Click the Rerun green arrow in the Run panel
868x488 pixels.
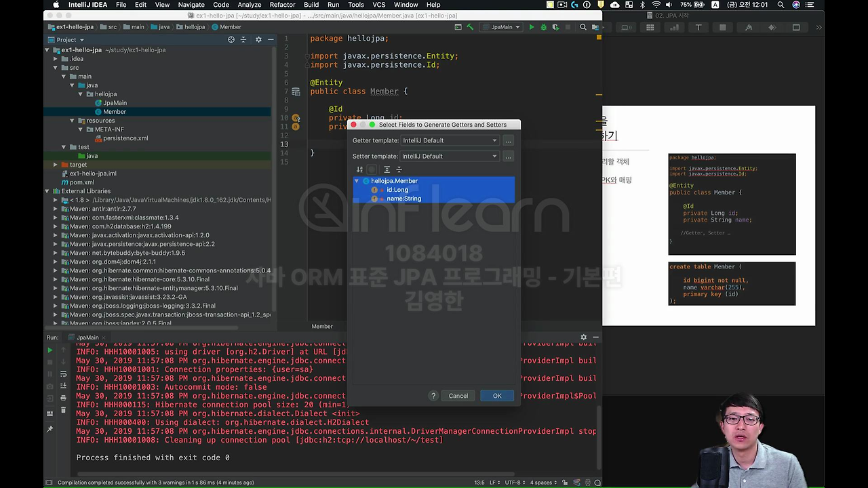[x=50, y=350]
